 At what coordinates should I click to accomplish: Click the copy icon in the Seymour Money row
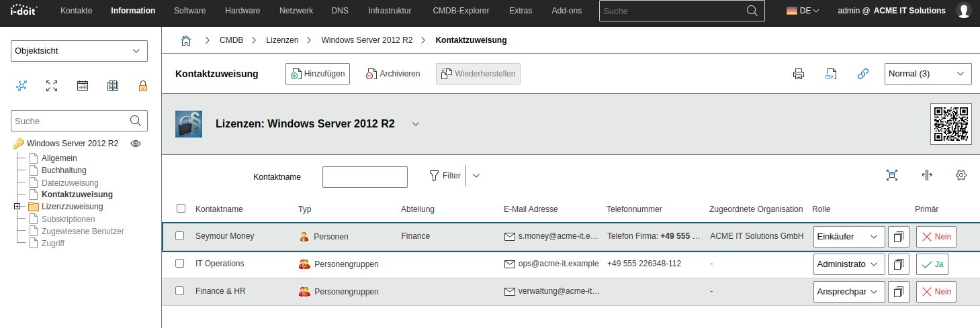898,236
